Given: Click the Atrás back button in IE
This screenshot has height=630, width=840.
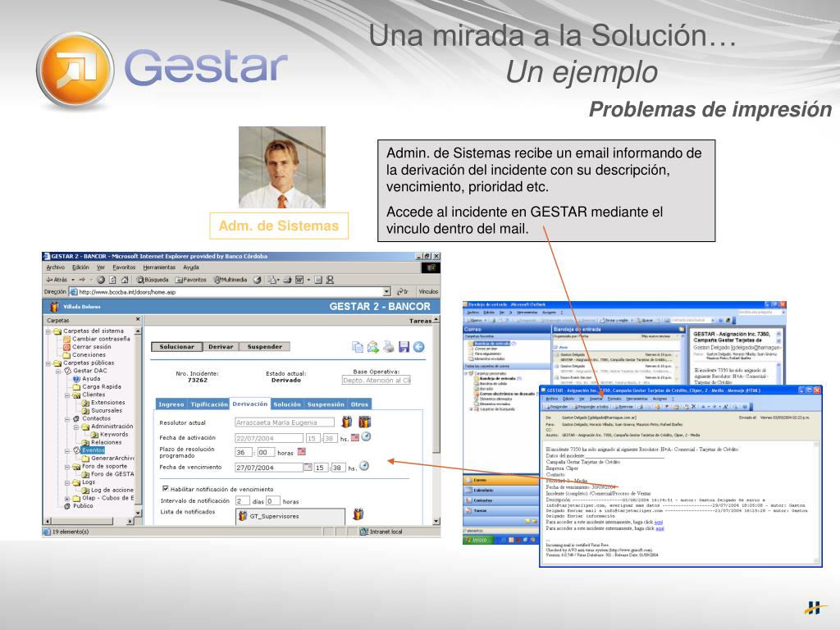Looking at the screenshot, I should pos(57,280).
